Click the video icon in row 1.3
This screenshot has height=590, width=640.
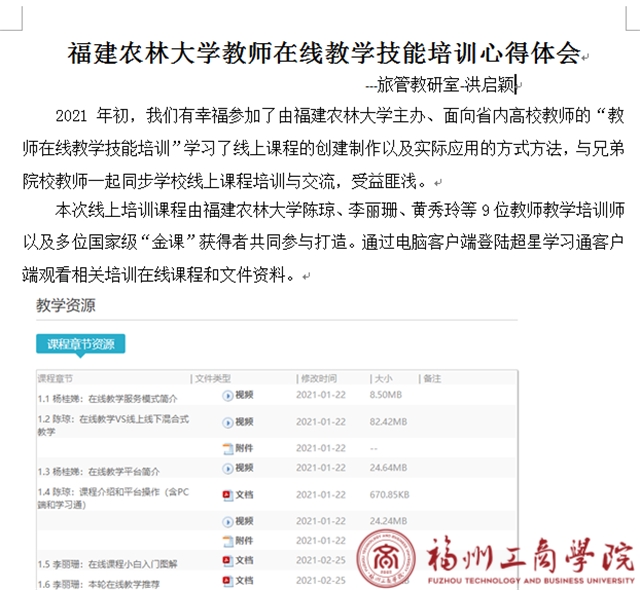coord(227,468)
